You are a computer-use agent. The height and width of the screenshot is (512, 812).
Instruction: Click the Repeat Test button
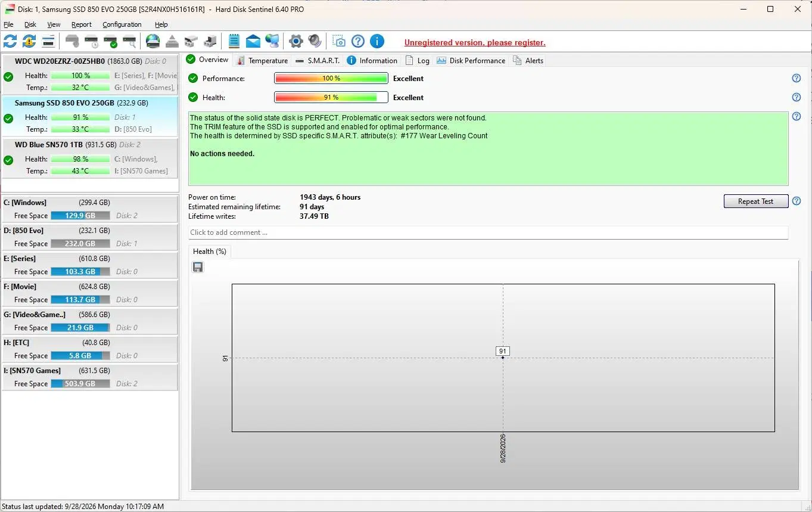[756, 201]
